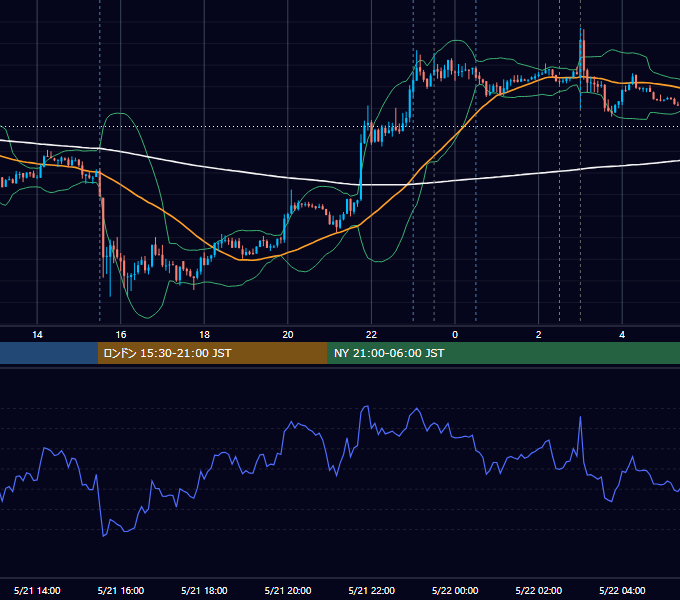Click the 5/21 22:00 date label
Image resolution: width=680 pixels, height=600 pixels.
pyautogui.click(x=372, y=590)
